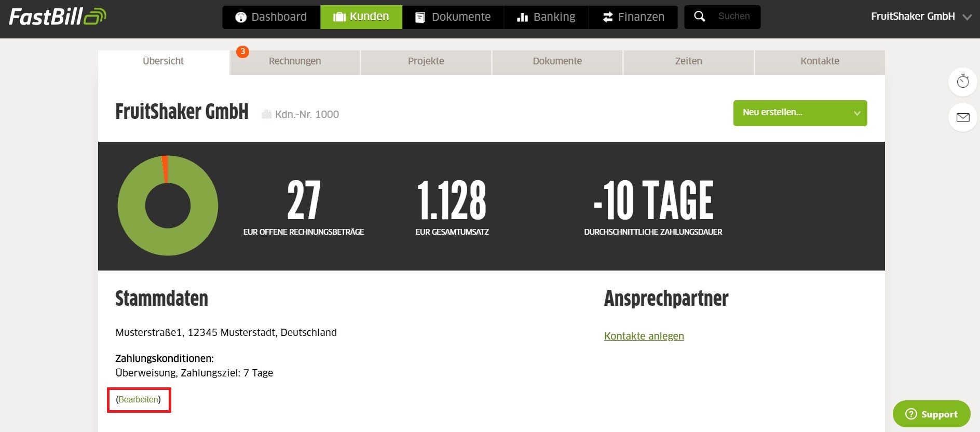
Task: Click the 1.128 total revenue figure
Action: click(x=452, y=200)
